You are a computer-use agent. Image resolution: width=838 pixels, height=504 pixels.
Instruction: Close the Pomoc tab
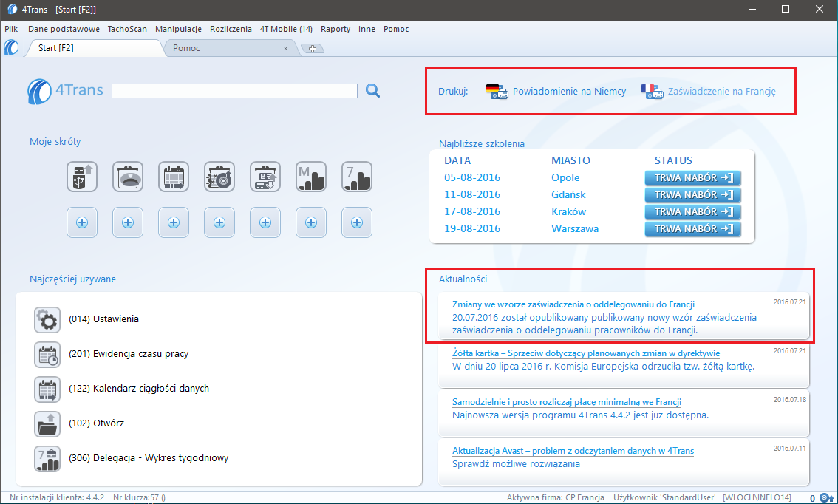point(286,48)
